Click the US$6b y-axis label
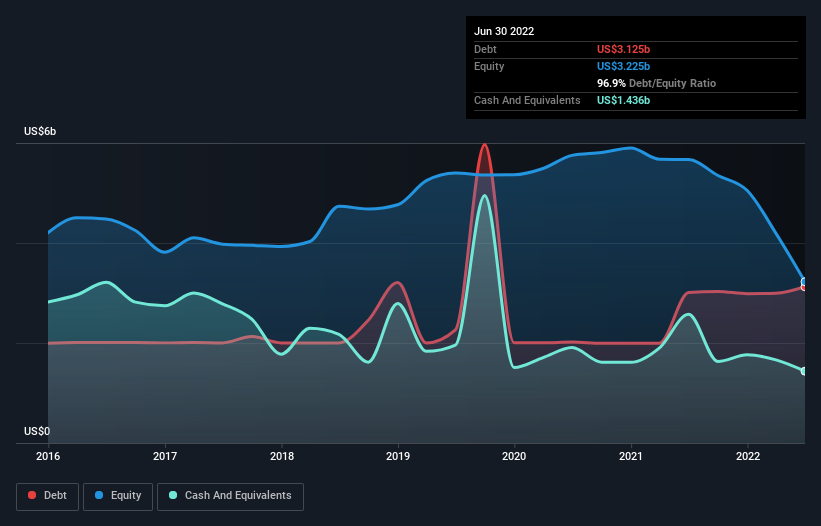The image size is (821, 526). (40, 131)
